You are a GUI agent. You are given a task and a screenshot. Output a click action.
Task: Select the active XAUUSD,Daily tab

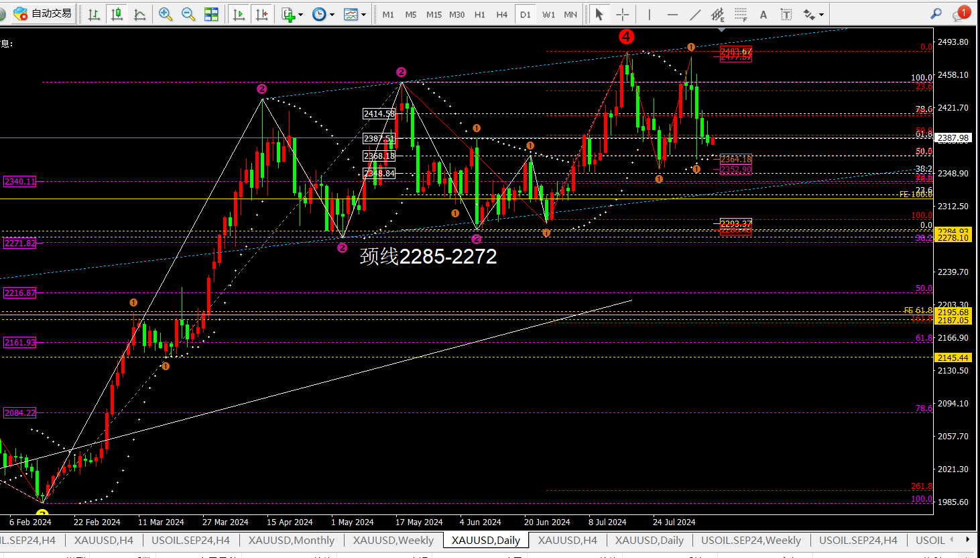coord(486,541)
